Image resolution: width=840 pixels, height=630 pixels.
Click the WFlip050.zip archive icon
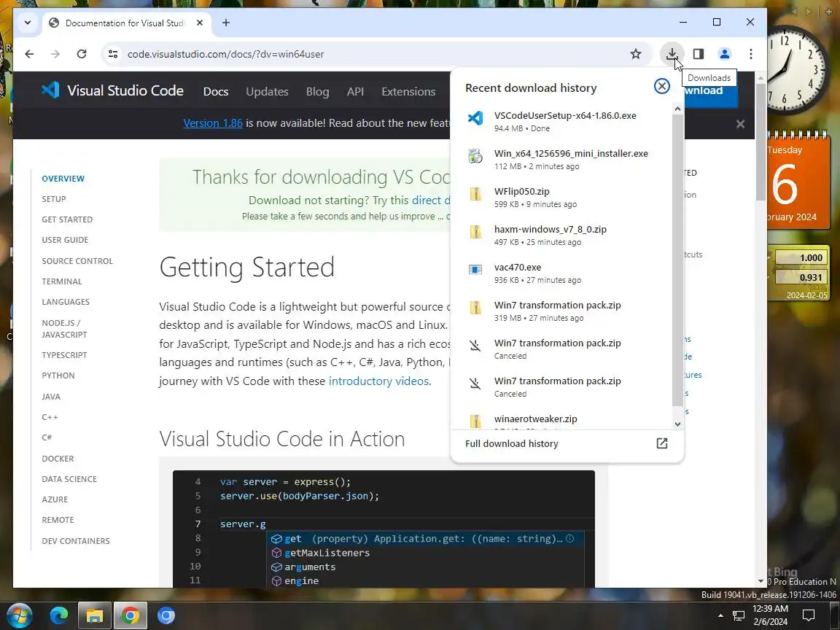click(x=475, y=194)
